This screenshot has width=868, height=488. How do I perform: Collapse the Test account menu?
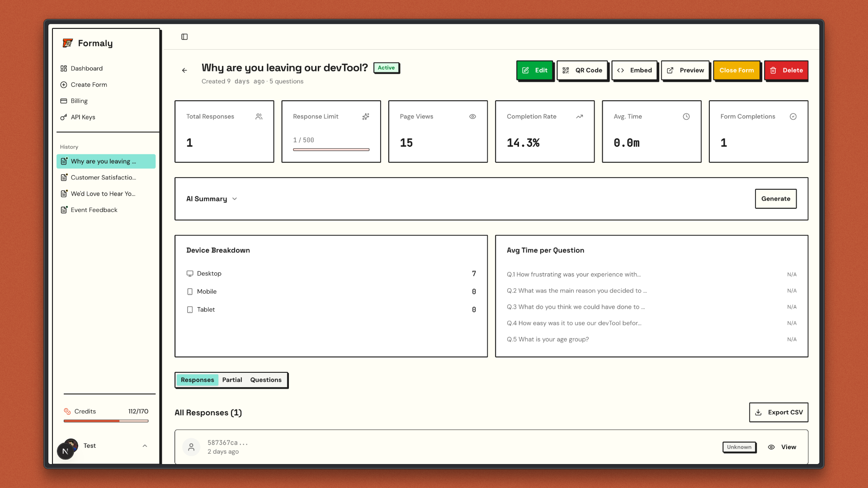point(145,446)
